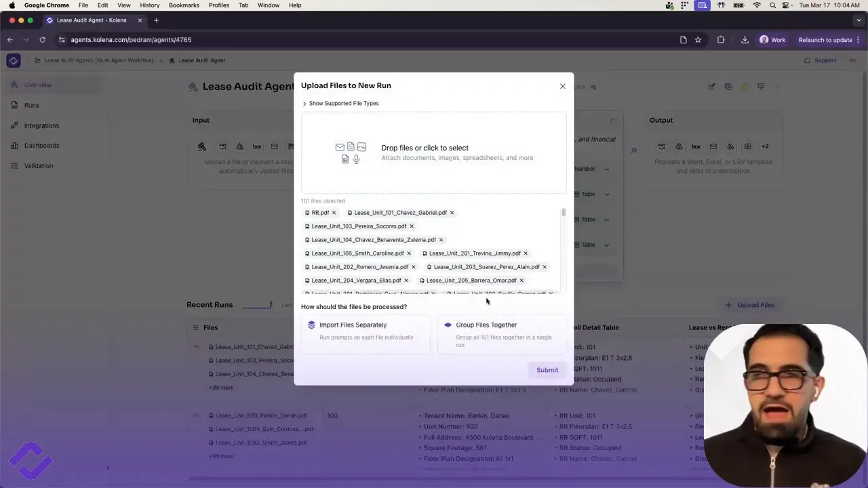Open the Runs section in the sidebar

click(x=31, y=105)
